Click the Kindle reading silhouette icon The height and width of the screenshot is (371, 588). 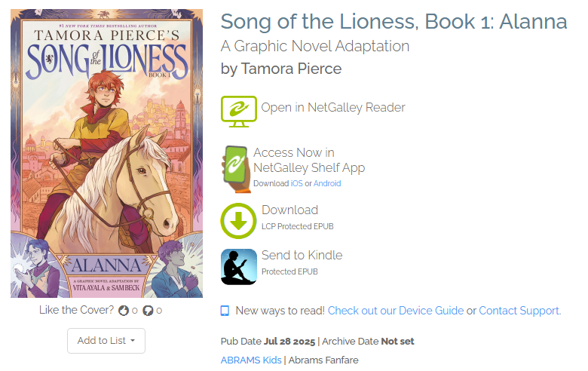[238, 265]
